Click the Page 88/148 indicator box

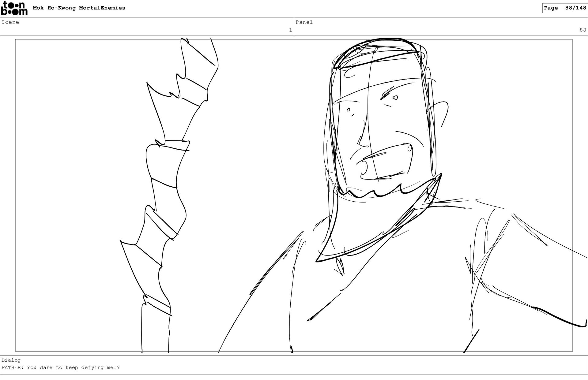[565, 8]
